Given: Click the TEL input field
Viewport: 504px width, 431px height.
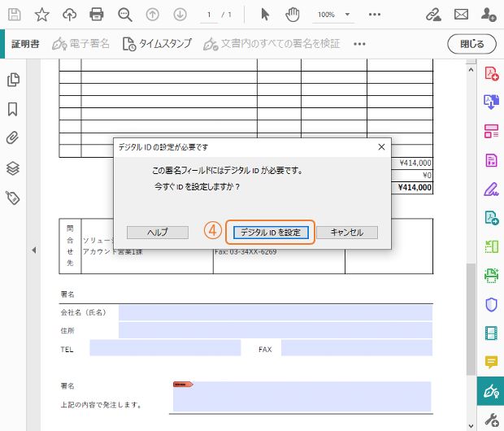Looking at the screenshot, I should (x=165, y=348).
